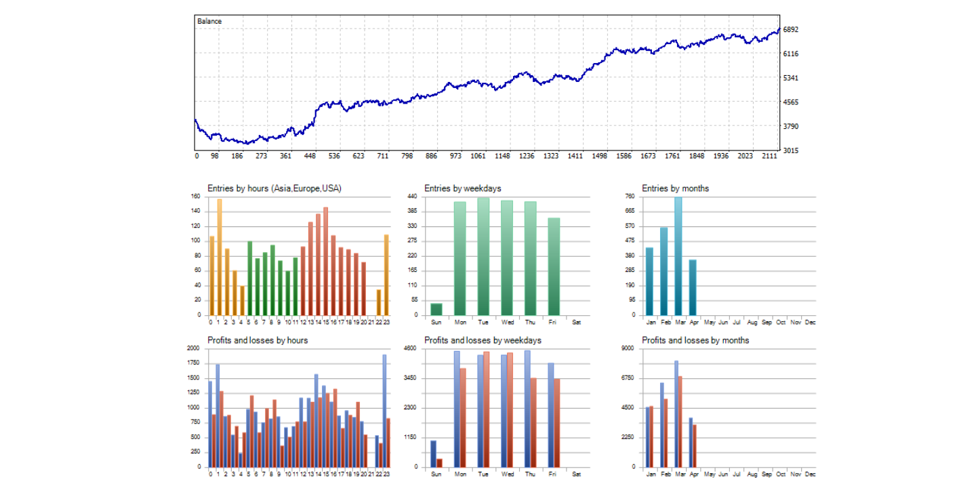Click the 4565 value on Balance axis
Screen dimensions: 980x490
pyautogui.click(x=792, y=102)
